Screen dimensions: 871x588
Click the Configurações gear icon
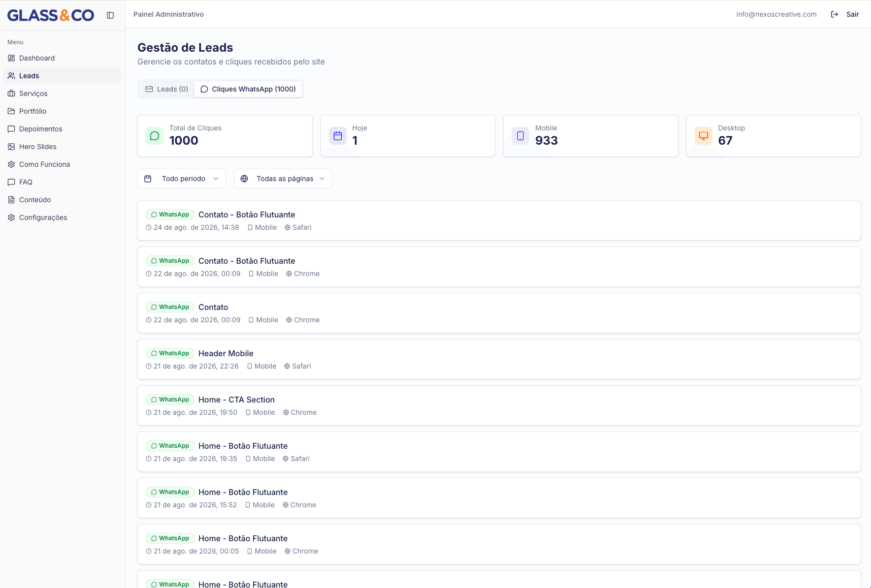(11, 217)
